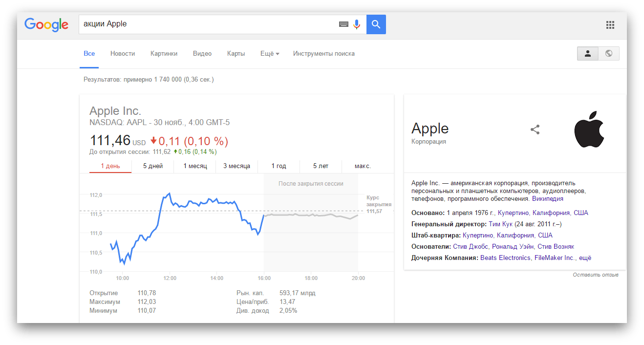Expand the Ещё dropdown menu
The width and height of the screenshot is (644, 345).
[x=270, y=54]
